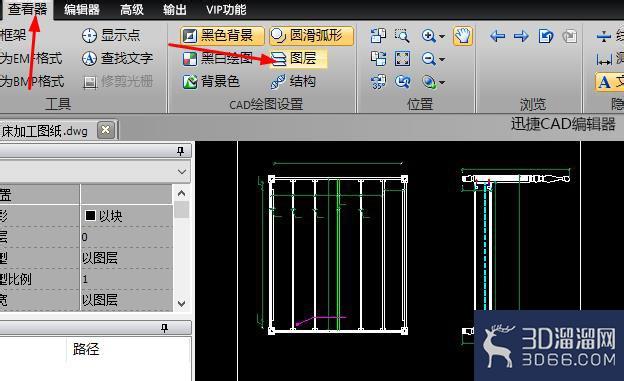Open the 输出 ribbon tab
This screenshot has width=624, height=381.
pos(175,10)
